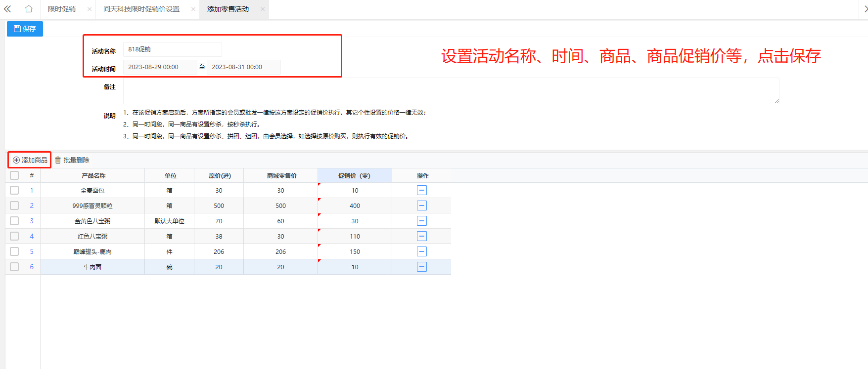Viewport: 868px width, 369px height.
Task: Select checkbox for 巅峰罐头-鹿肉 row
Action: [x=14, y=251]
